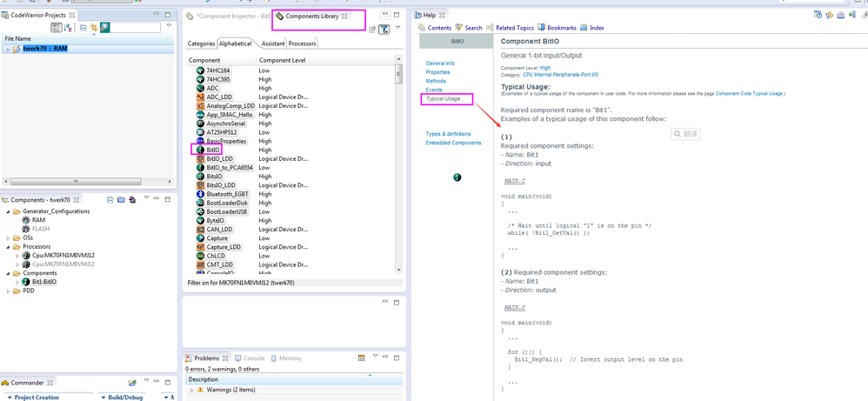The width and height of the screenshot is (868, 401).
Task: Click Print icon in Help toolbar
Action: pos(841,15)
